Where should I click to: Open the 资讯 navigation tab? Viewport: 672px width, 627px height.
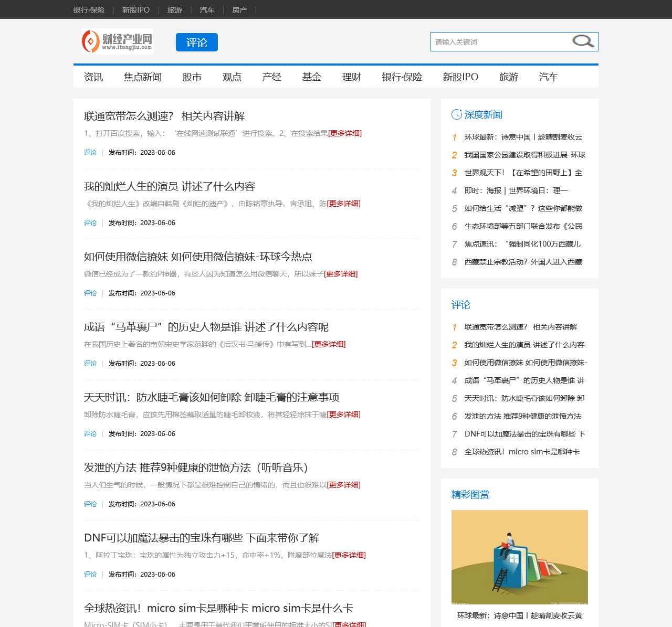(93, 77)
